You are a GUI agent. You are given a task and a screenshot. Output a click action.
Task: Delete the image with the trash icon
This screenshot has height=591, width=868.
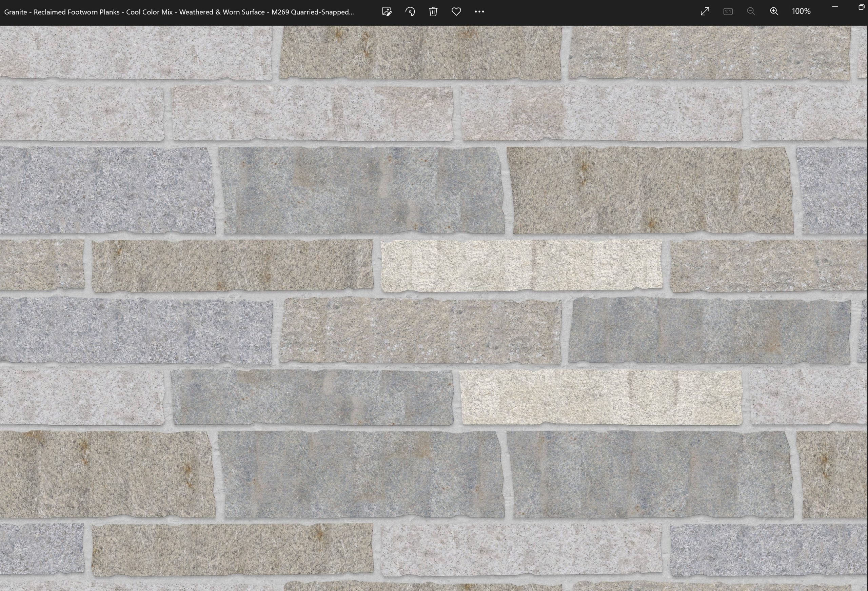point(433,12)
